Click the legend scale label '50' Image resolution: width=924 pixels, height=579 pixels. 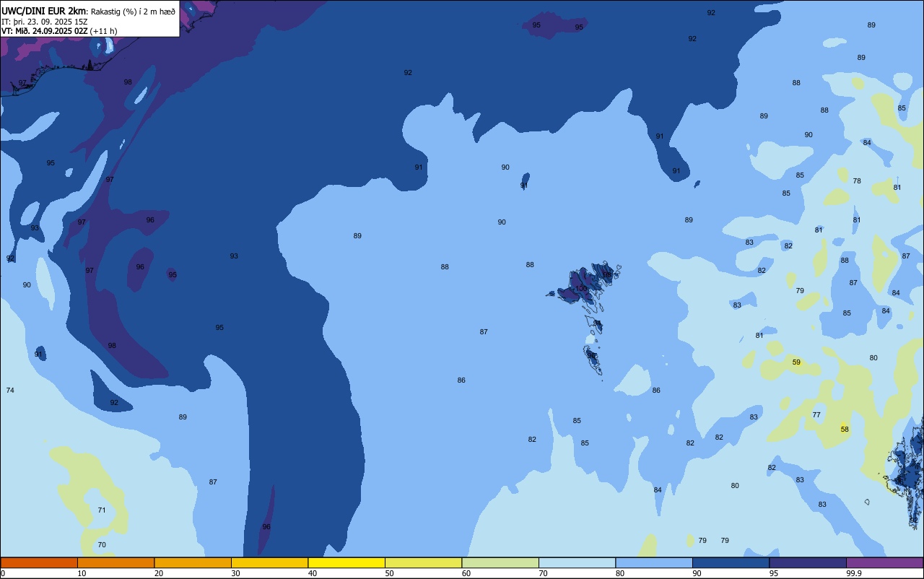click(389, 573)
